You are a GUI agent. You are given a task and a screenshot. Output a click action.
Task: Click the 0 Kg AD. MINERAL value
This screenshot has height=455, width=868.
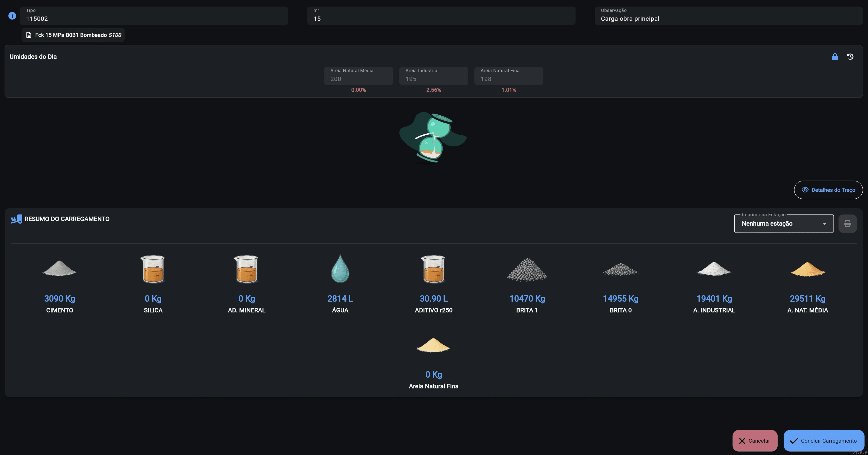[x=246, y=298]
